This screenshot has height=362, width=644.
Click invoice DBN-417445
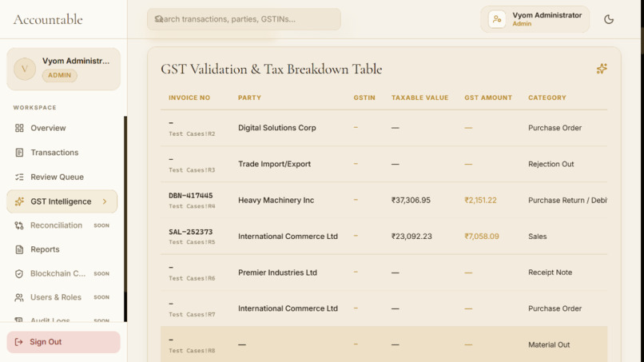(x=191, y=196)
